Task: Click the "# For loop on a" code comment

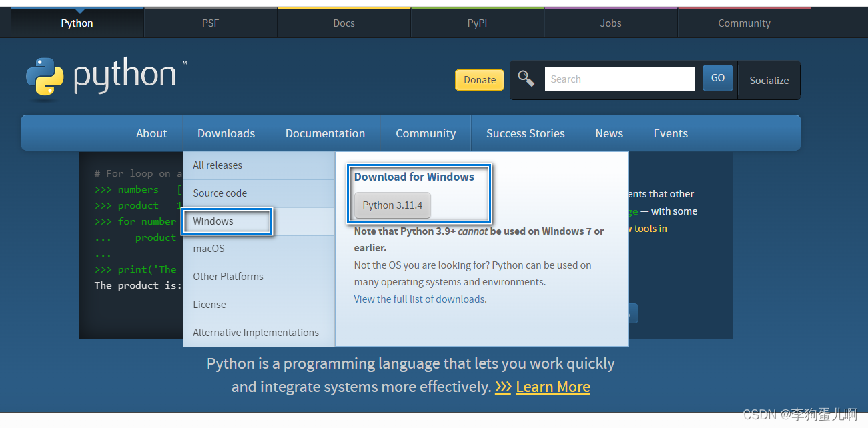Action: click(x=138, y=173)
